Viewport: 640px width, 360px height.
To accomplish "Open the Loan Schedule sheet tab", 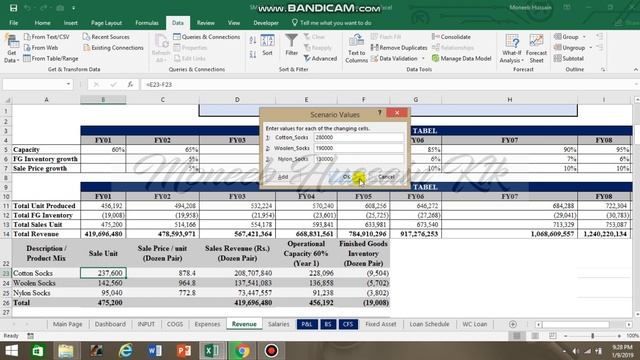I will (x=429, y=324).
